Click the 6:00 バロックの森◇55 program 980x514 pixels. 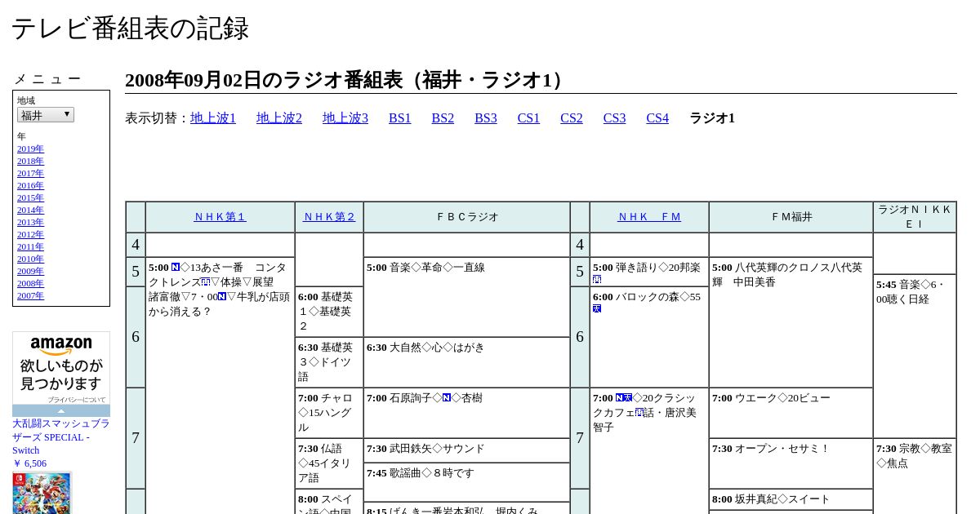click(x=649, y=337)
